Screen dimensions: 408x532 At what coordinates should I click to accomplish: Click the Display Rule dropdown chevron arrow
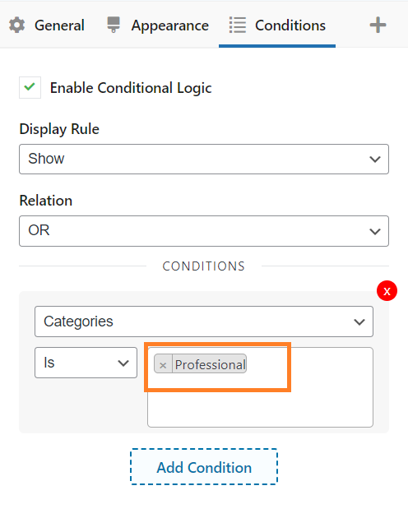pos(375,160)
